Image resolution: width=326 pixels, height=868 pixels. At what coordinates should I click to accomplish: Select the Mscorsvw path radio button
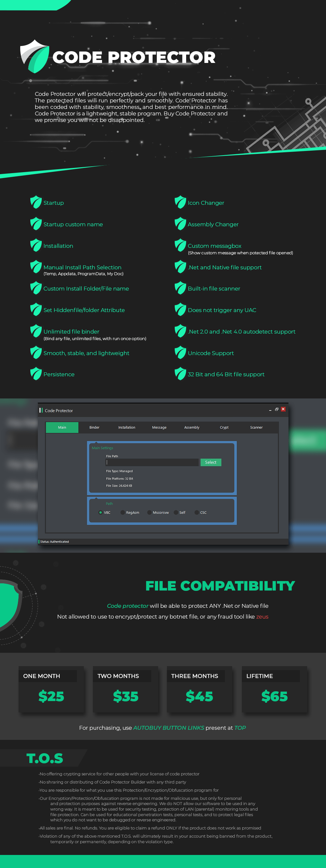coord(149,513)
